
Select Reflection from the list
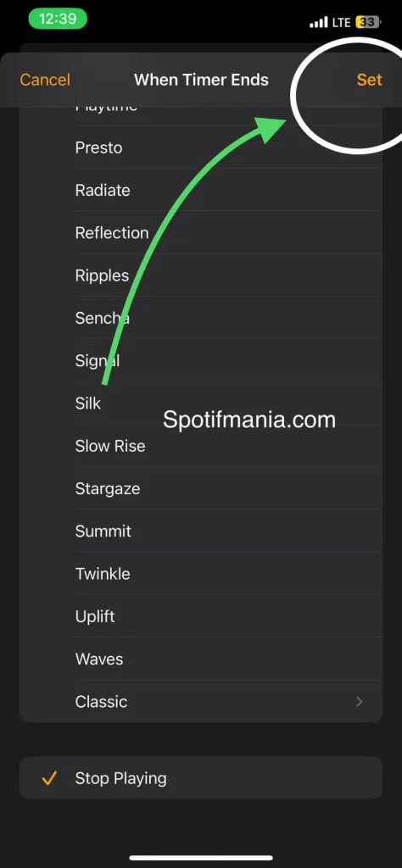[x=201, y=232]
